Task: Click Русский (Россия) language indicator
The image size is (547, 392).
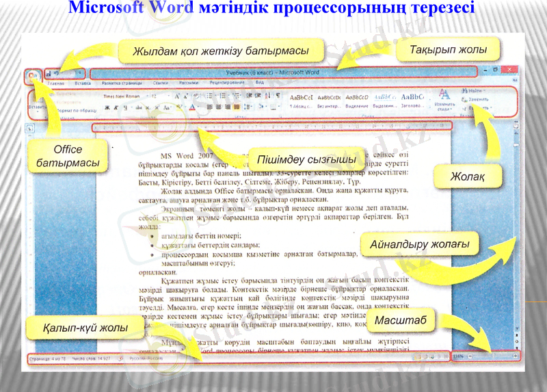Action: (146, 358)
